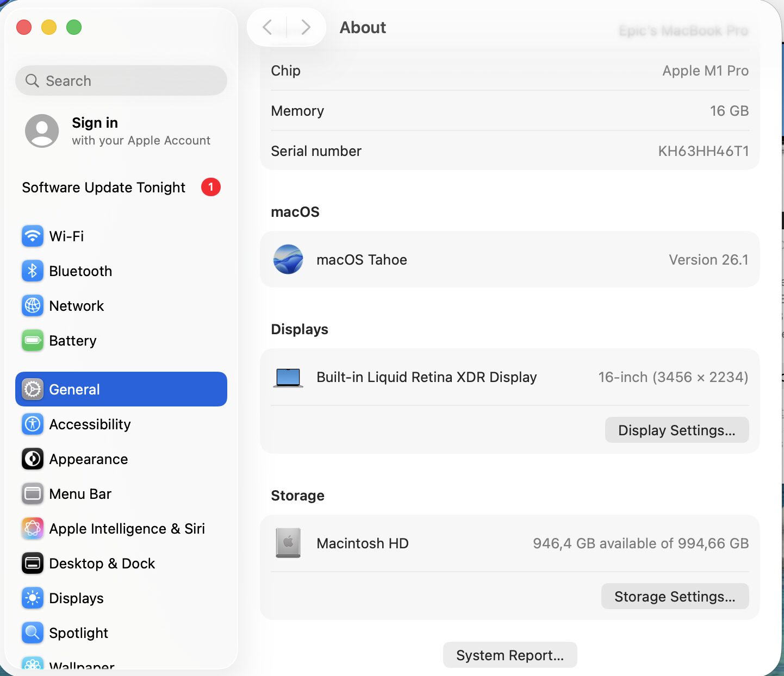Select the Battery icon in sidebar

[x=33, y=341]
